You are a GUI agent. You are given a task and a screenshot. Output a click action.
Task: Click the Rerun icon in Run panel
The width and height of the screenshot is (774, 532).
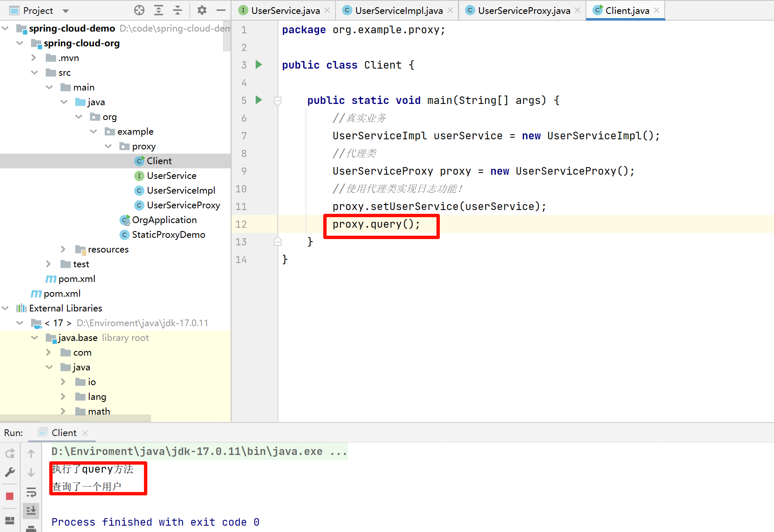click(x=10, y=453)
